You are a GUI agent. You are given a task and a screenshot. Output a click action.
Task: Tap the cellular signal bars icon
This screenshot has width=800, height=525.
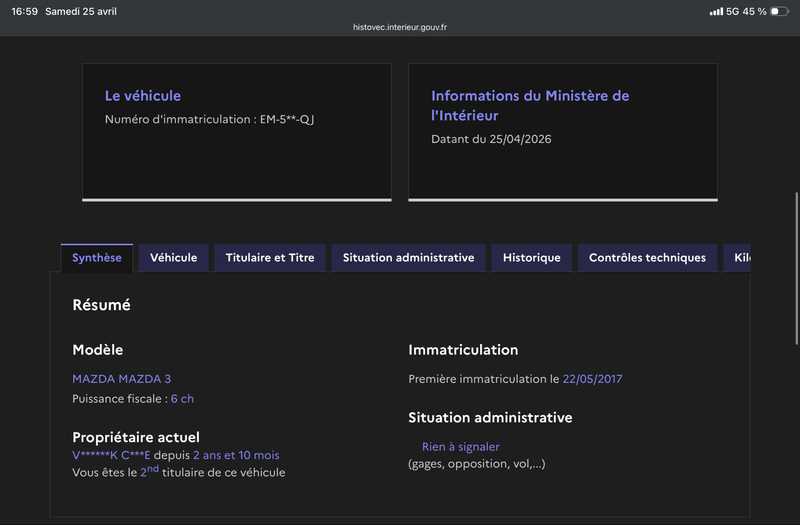(x=716, y=11)
